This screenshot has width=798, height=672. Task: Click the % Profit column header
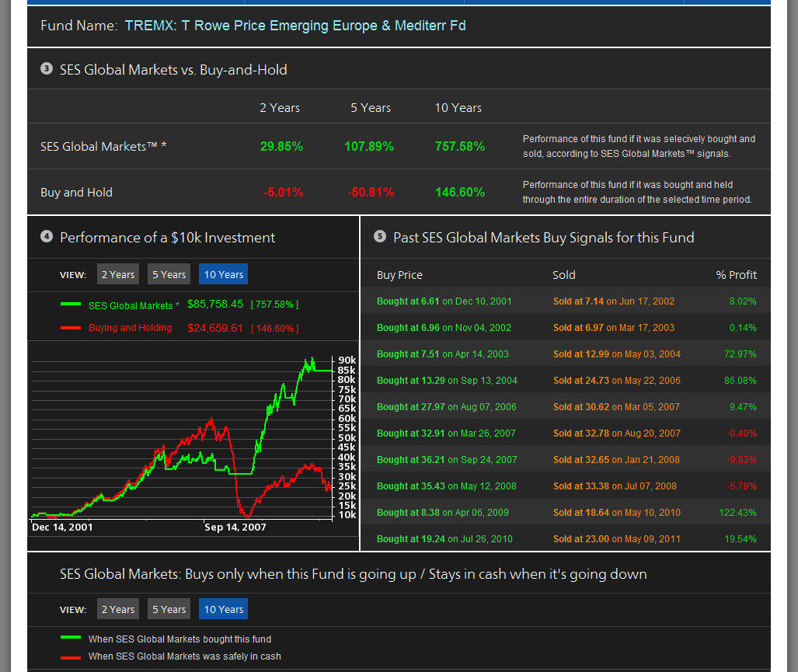click(736, 275)
